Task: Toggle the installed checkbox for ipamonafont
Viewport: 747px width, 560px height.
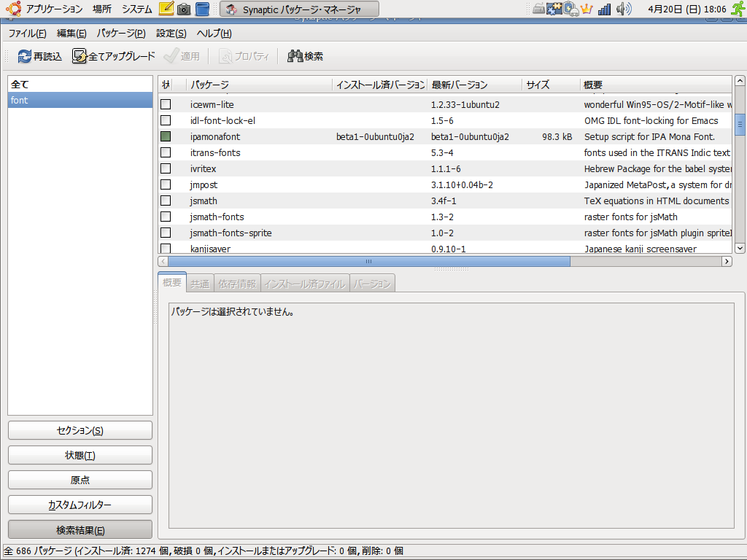Action: pos(166,136)
